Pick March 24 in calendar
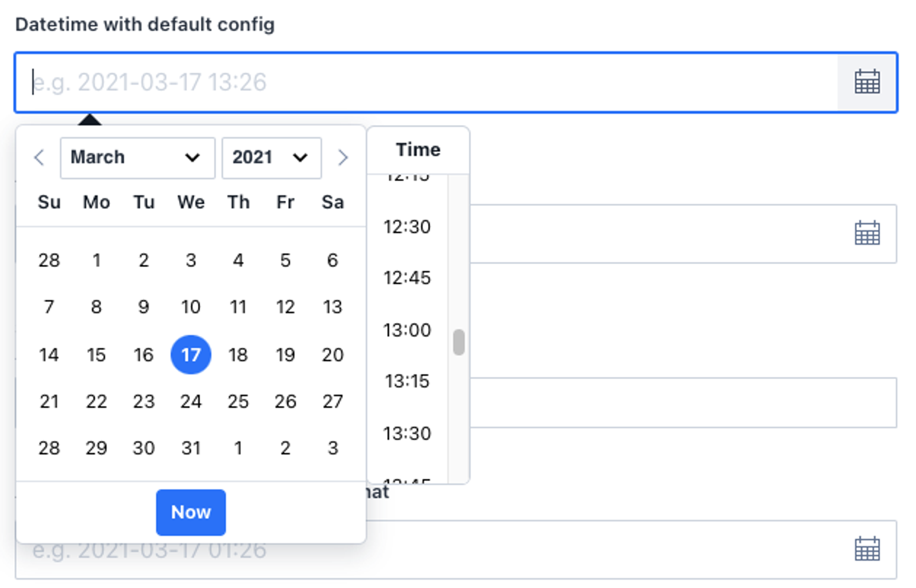 (x=191, y=402)
